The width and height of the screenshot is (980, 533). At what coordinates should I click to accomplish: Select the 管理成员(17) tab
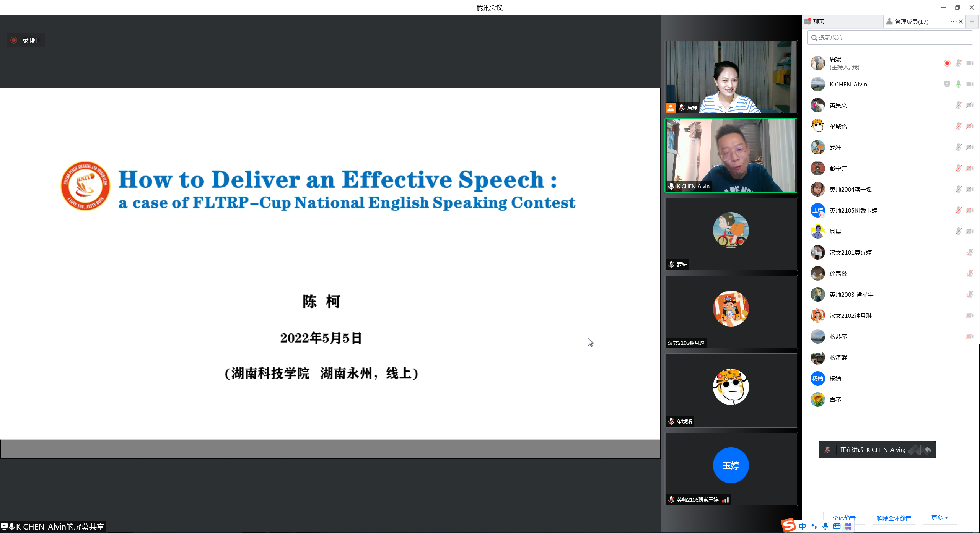coord(911,21)
